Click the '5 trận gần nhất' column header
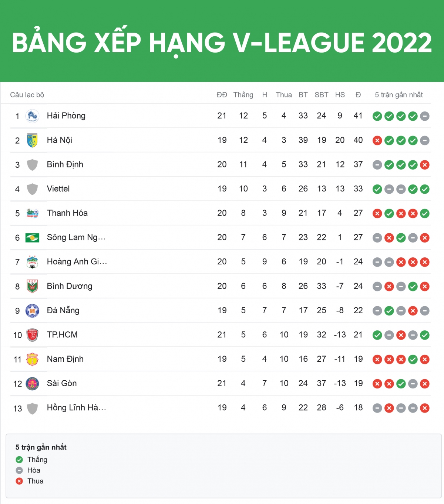Screen dimensions: 444x504 point(399,95)
